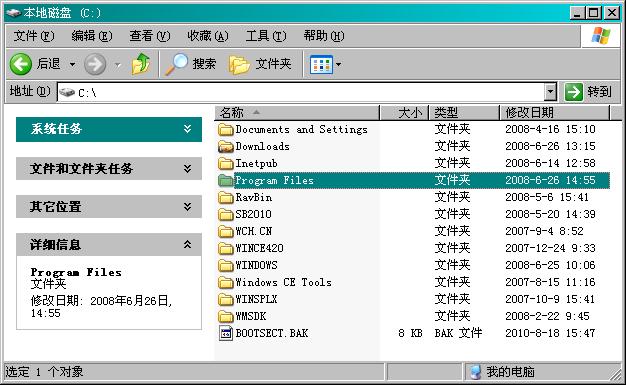Image resolution: width=626 pixels, height=385 pixels.
Task: Click the green Back arrow icon
Action: (x=21, y=64)
